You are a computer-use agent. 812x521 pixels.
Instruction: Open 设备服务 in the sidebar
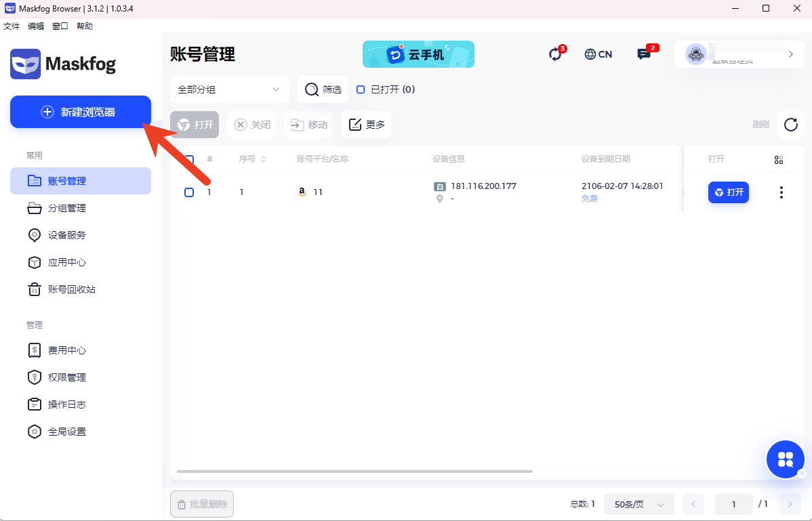point(66,235)
